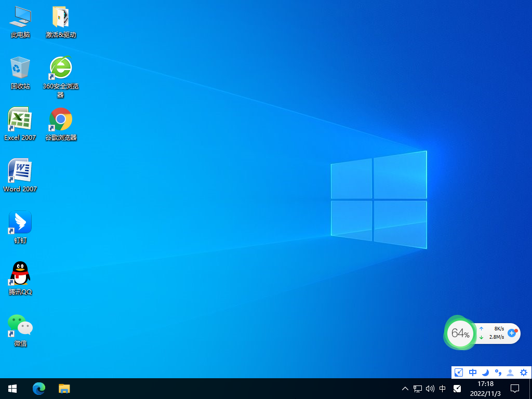Viewport: 532px width, 399px height.
Task: Open the IME settings gear
Action: pyautogui.click(x=523, y=373)
